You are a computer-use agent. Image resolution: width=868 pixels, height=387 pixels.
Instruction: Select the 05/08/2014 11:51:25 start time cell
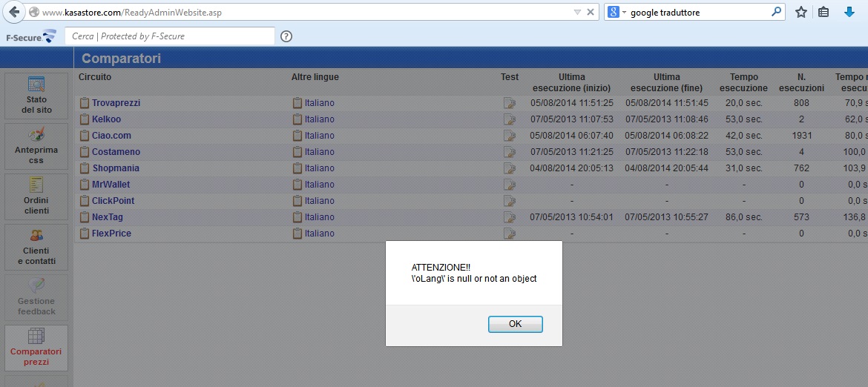tap(571, 103)
